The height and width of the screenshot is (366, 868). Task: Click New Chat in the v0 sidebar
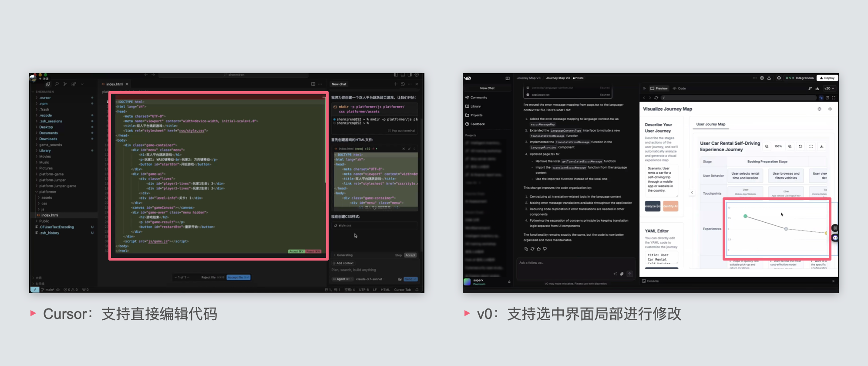[x=487, y=88]
